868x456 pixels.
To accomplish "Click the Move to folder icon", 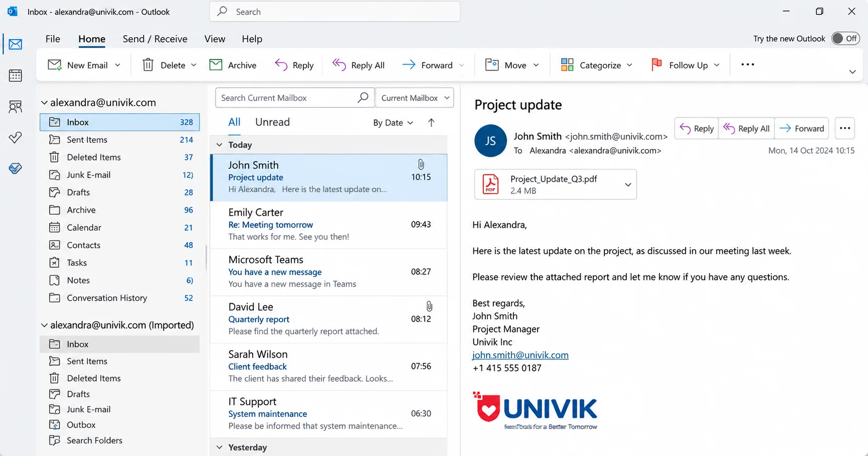I will [492, 65].
